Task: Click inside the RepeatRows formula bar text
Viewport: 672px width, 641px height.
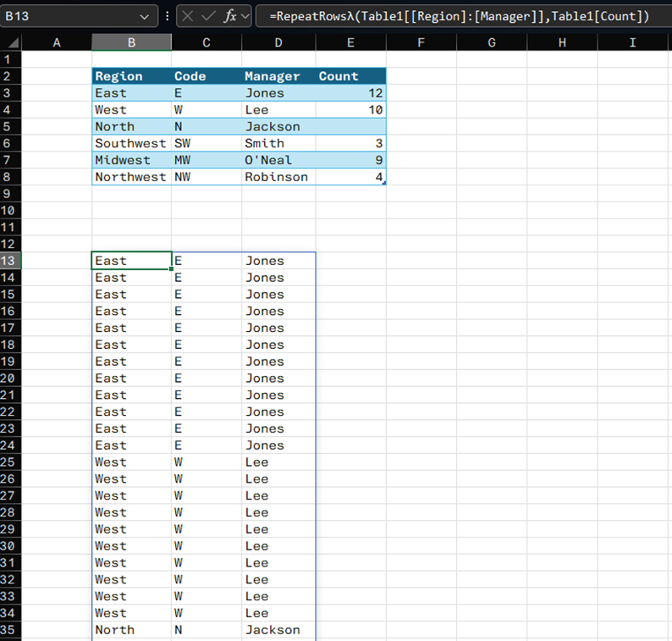Action: [459, 16]
